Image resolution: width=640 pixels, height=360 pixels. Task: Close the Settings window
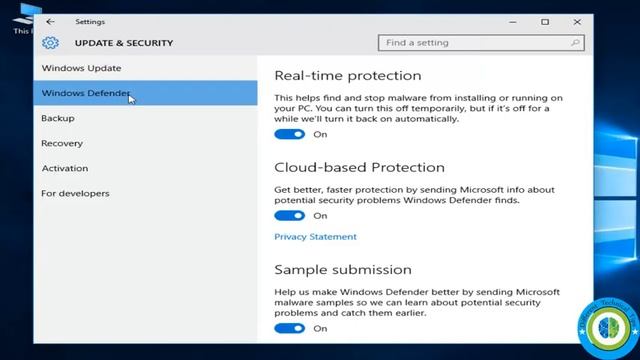pyautogui.click(x=577, y=22)
